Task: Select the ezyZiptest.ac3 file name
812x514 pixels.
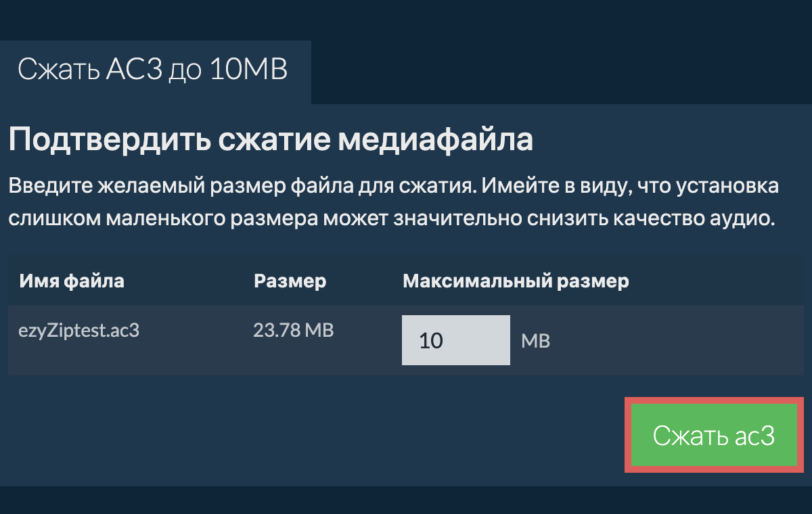Action: pyautogui.click(x=80, y=331)
